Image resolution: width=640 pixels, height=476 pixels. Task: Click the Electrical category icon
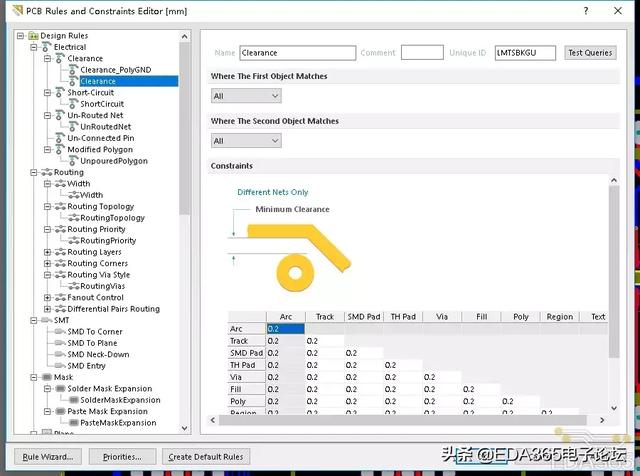pos(47,47)
